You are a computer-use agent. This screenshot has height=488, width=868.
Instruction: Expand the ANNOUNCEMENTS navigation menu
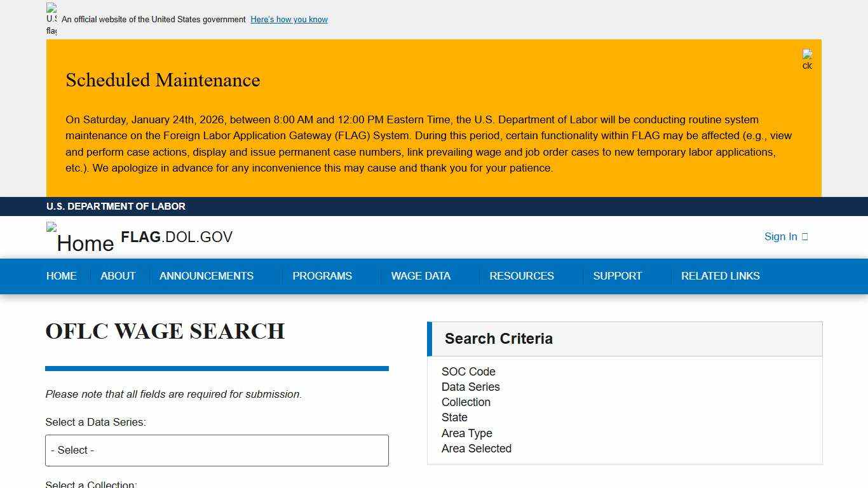coord(206,276)
